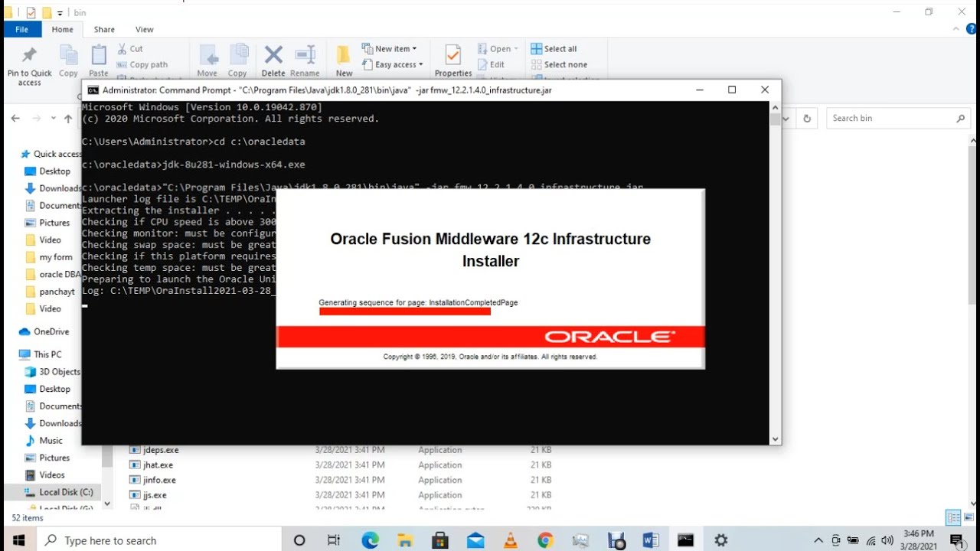Open the Music folder in the navigation pane

(44, 441)
